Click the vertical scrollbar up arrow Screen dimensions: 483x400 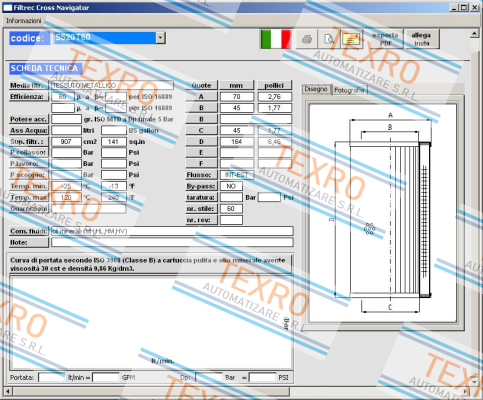pyautogui.click(x=474, y=33)
